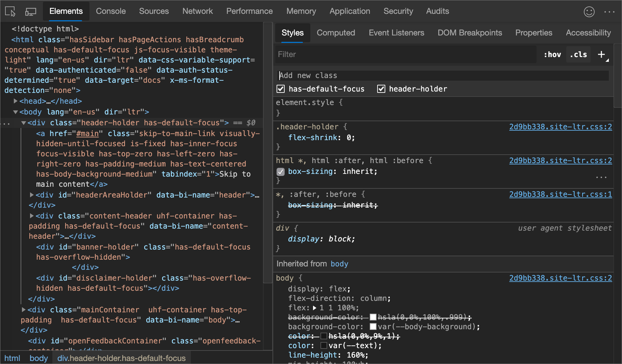Open the Computed styles tab
The image size is (622, 364).
[x=336, y=33]
